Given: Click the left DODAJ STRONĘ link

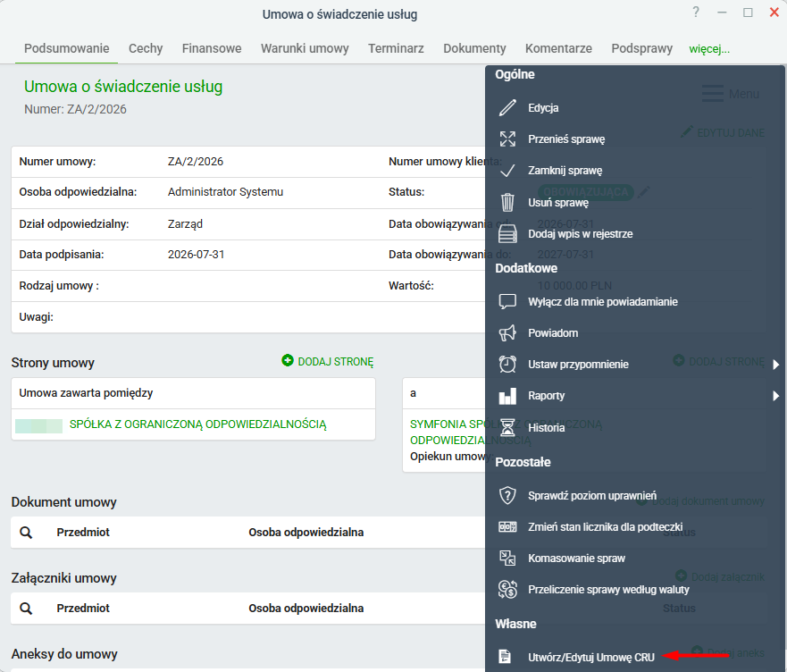Looking at the screenshot, I should coord(336,362).
